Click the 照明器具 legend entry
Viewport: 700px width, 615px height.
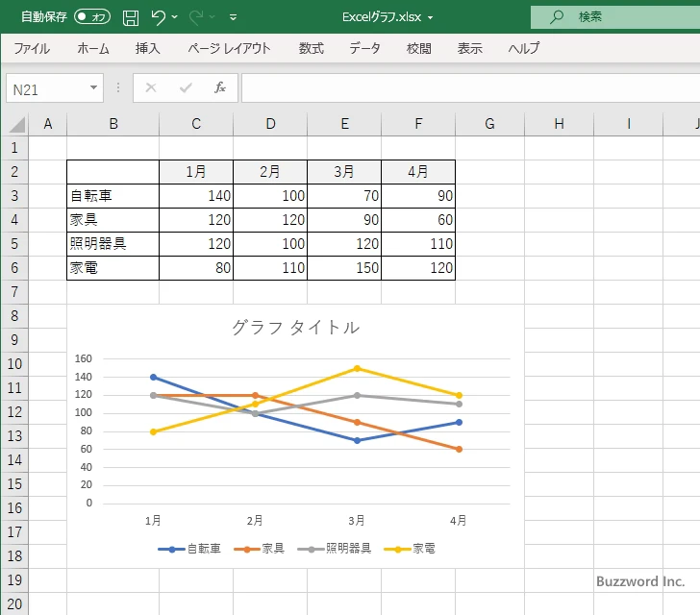coord(335,549)
